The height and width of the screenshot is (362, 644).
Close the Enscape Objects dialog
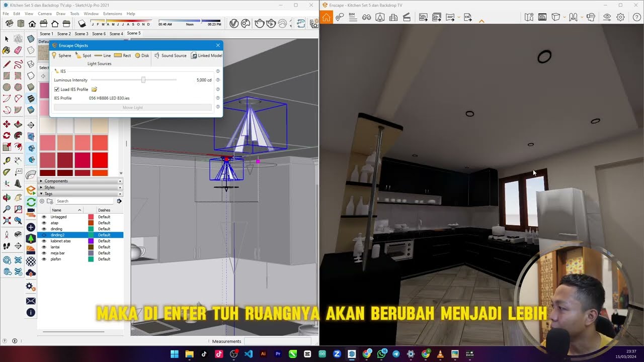pos(218,45)
